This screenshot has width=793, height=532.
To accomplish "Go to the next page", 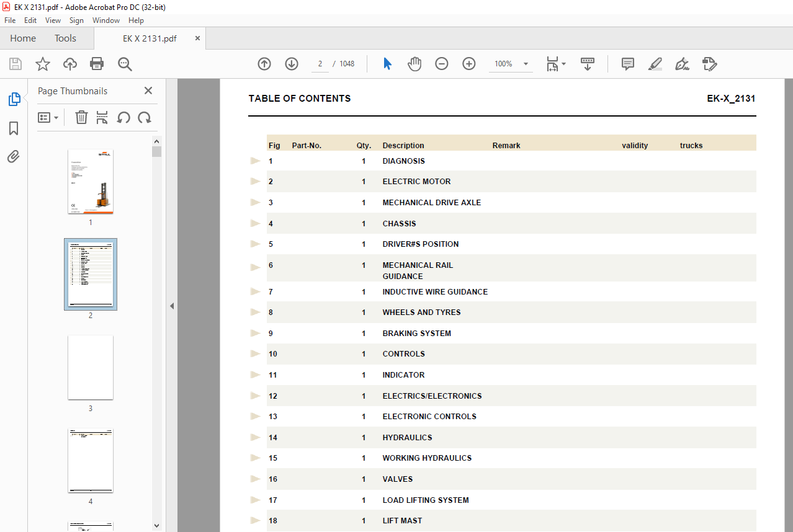I will click(292, 64).
